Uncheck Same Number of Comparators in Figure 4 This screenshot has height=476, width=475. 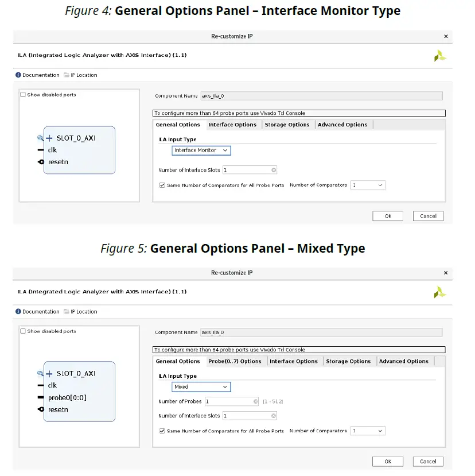(x=162, y=185)
